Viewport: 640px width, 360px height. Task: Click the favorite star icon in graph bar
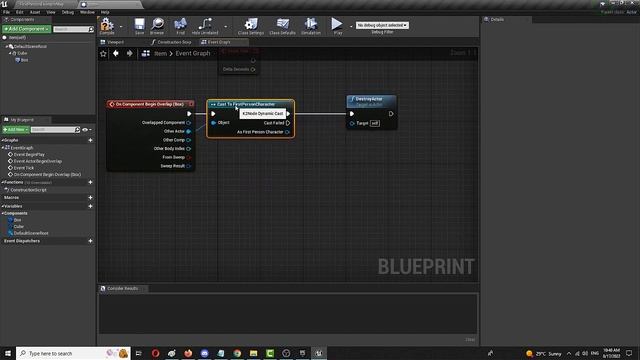click(x=103, y=53)
